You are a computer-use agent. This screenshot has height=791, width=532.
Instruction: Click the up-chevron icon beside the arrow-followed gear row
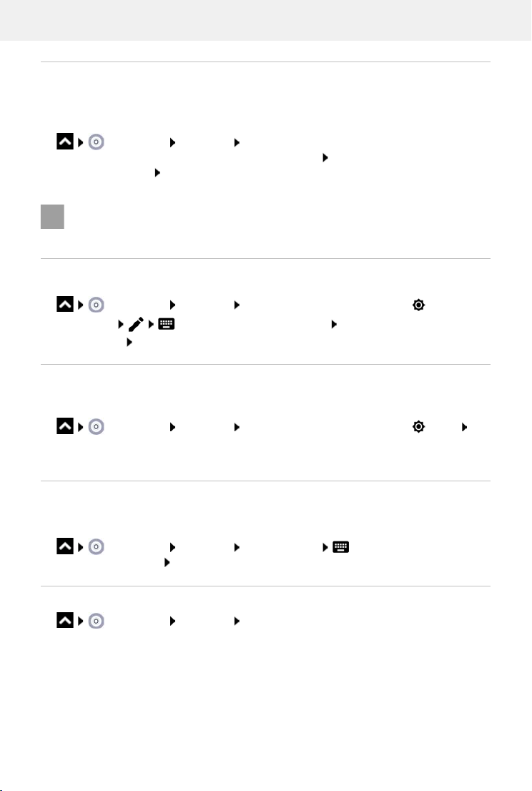tap(65, 426)
